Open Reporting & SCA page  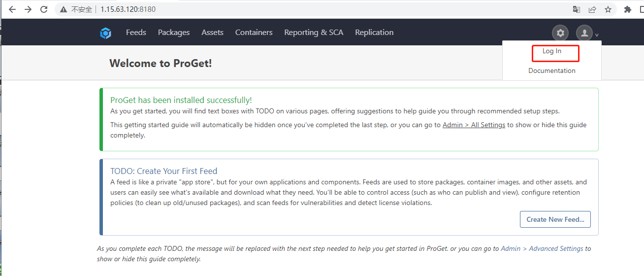tap(314, 33)
